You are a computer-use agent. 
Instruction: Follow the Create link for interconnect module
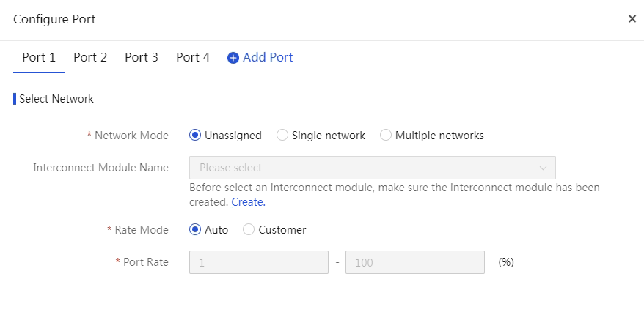(x=248, y=202)
